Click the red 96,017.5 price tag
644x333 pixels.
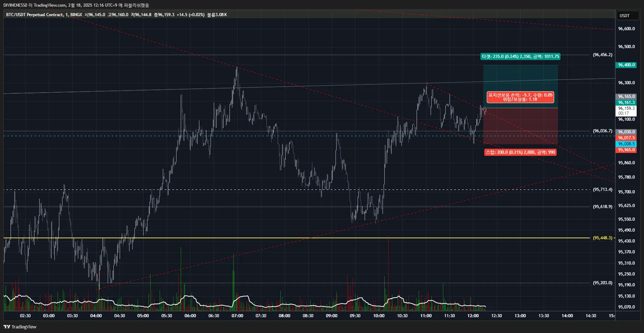626,138
